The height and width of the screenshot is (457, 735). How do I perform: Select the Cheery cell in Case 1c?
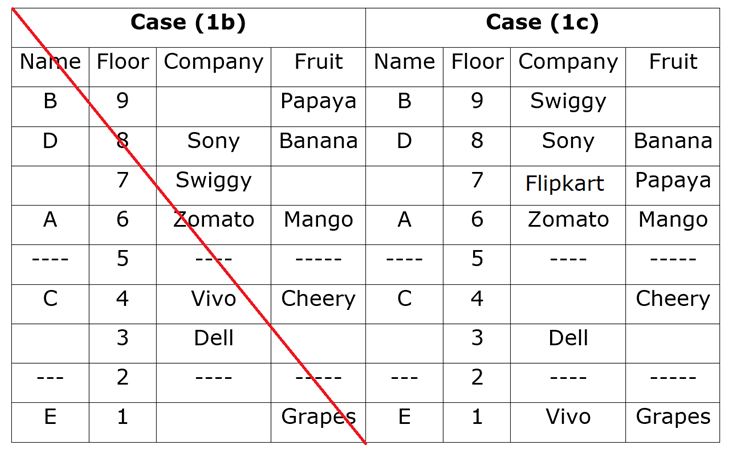(x=672, y=299)
